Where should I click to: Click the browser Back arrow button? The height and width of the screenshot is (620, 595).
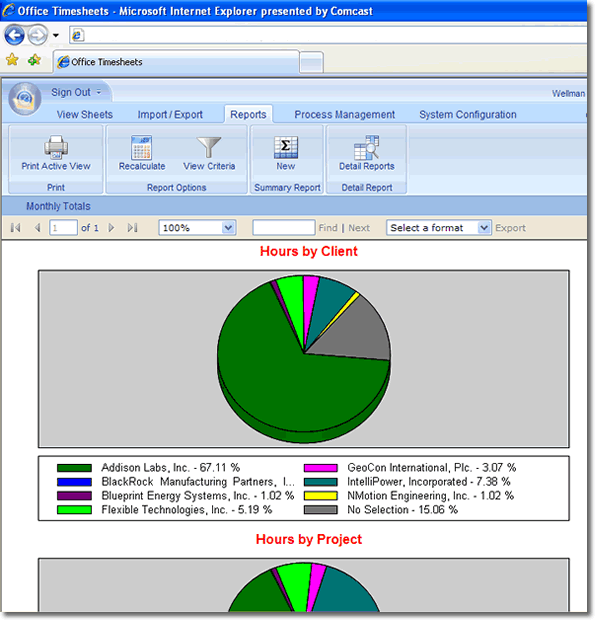15,35
